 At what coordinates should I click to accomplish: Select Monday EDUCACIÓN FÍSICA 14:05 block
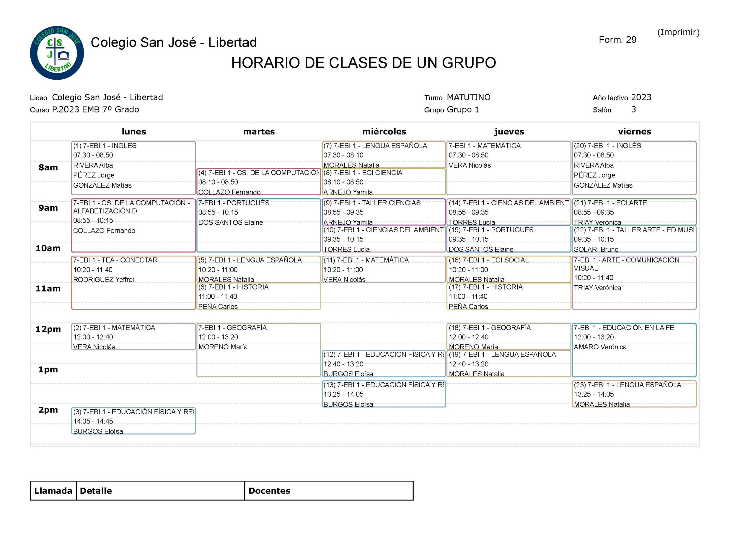tap(133, 421)
